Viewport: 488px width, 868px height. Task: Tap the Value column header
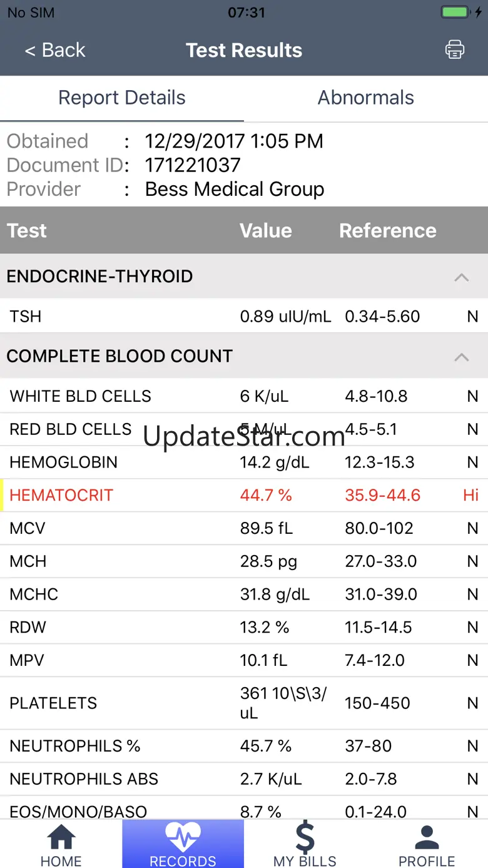[x=265, y=231]
